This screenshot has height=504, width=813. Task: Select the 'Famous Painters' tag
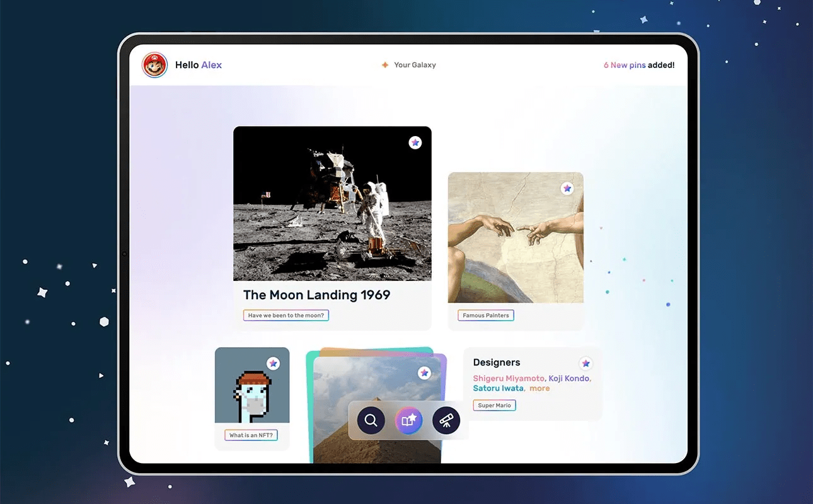[x=485, y=316]
